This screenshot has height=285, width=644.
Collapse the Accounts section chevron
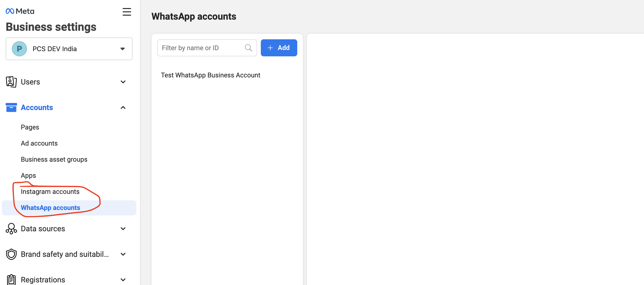[x=123, y=107]
